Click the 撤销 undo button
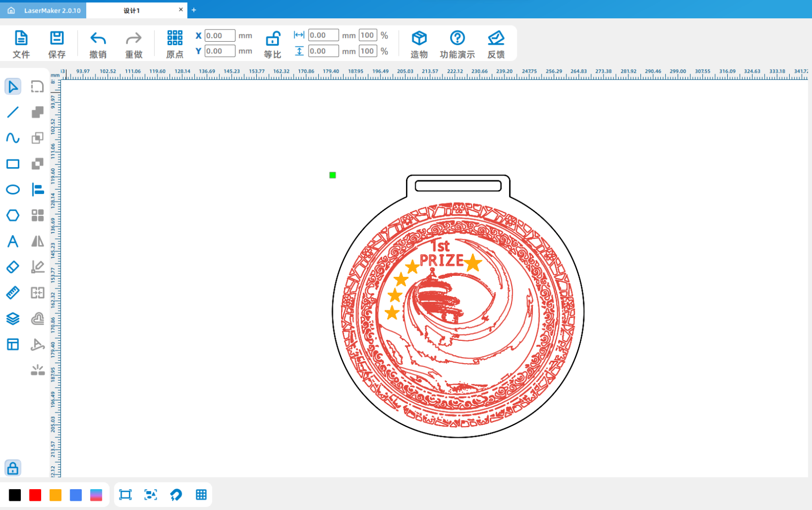This screenshot has width=812, height=510. pos(98,44)
